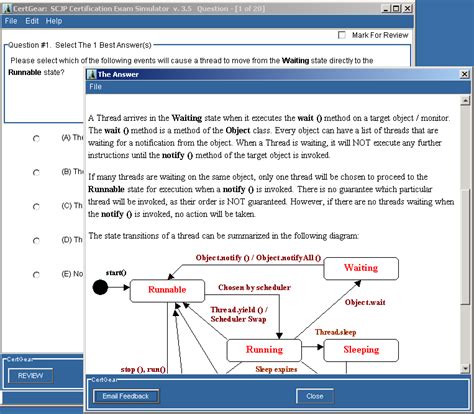Click the 'Chosen by scheduler' label

click(254, 287)
